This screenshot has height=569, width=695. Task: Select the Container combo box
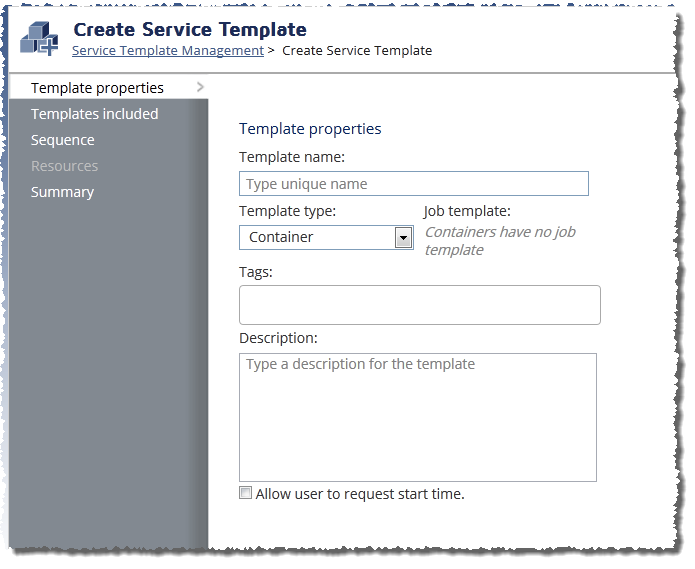click(326, 238)
